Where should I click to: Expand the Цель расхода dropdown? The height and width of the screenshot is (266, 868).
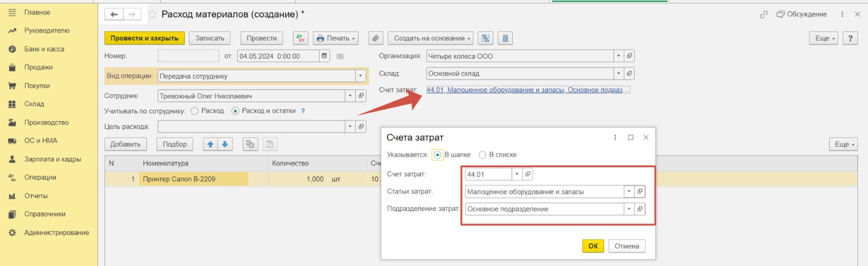(x=350, y=127)
